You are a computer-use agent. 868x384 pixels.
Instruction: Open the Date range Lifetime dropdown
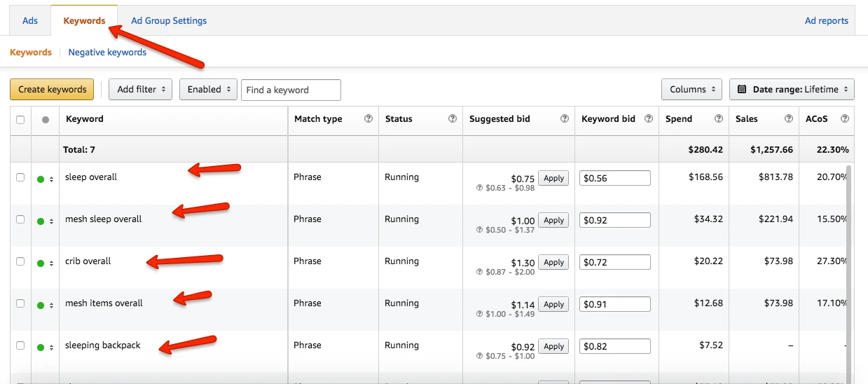pyautogui.click(x=792, y=90)
